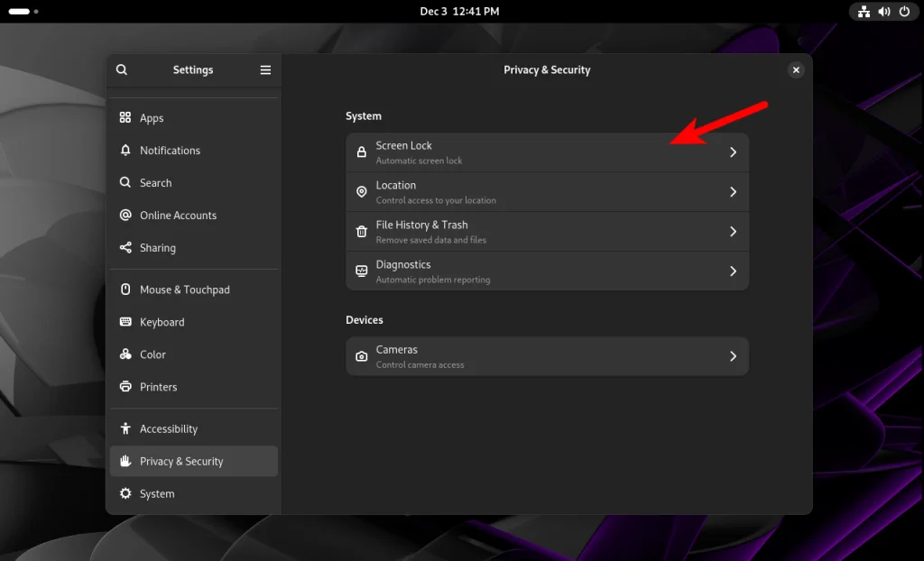Click 'Remove saved data and files' text
The image size is (924, 561).
pos(430,239)
